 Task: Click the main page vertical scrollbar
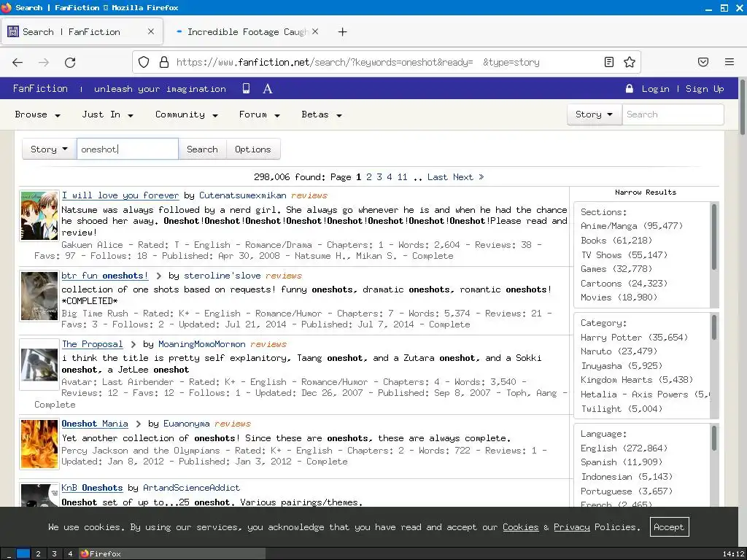(742, 106)
